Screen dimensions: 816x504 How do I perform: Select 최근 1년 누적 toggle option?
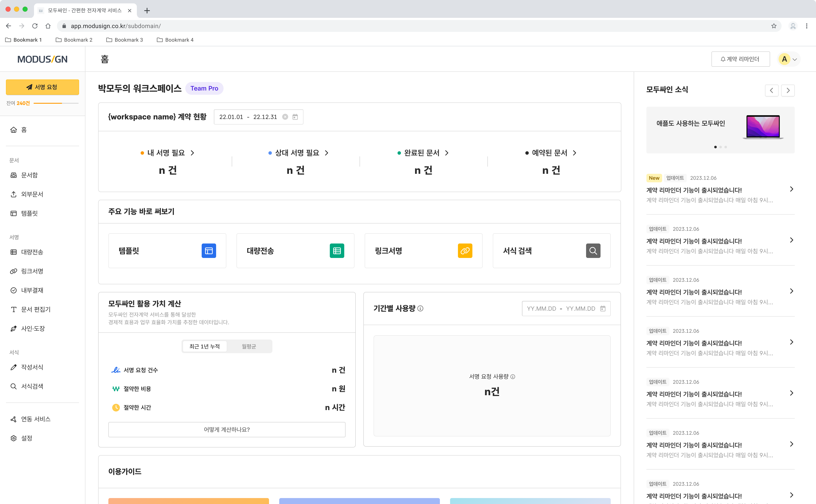click(204, 346)
